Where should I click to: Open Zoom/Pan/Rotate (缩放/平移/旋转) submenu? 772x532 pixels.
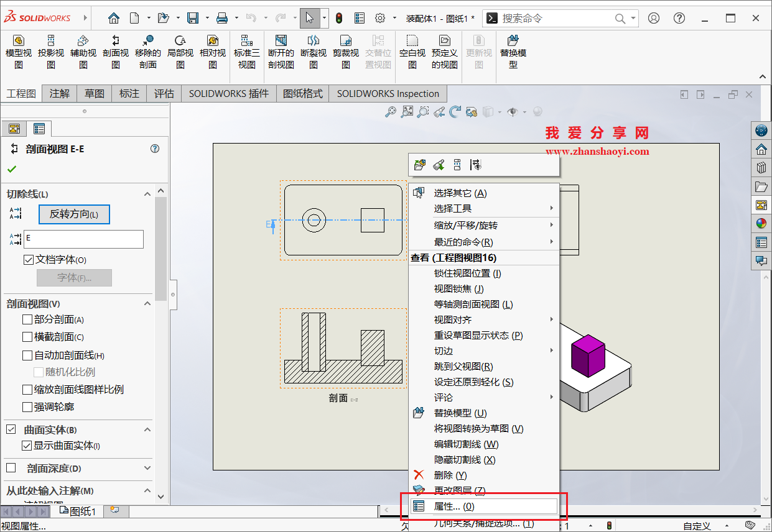[484, 225]
